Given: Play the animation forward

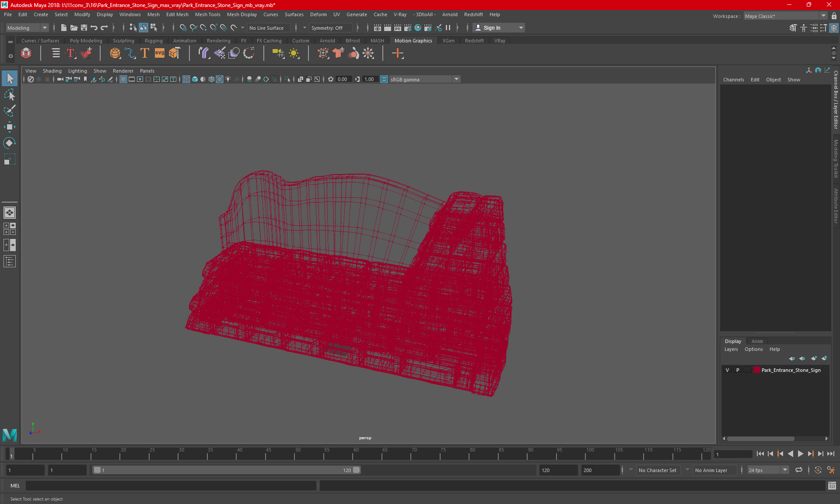Looking at the screenshot, I should point(801,454).
